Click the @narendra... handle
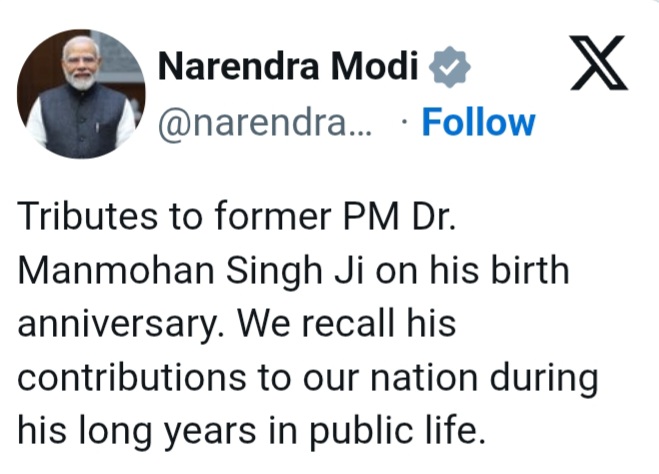Screen dimensions: 659x474 point(265,124)
